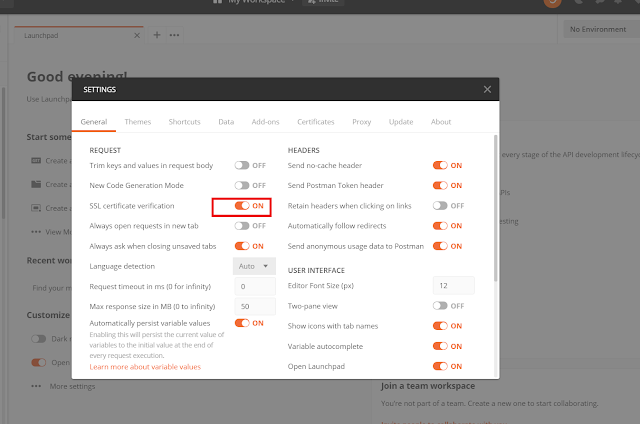Go to the Add-ons tab
The width and height of the screenshot is (640, 424).
pos(265,122)
